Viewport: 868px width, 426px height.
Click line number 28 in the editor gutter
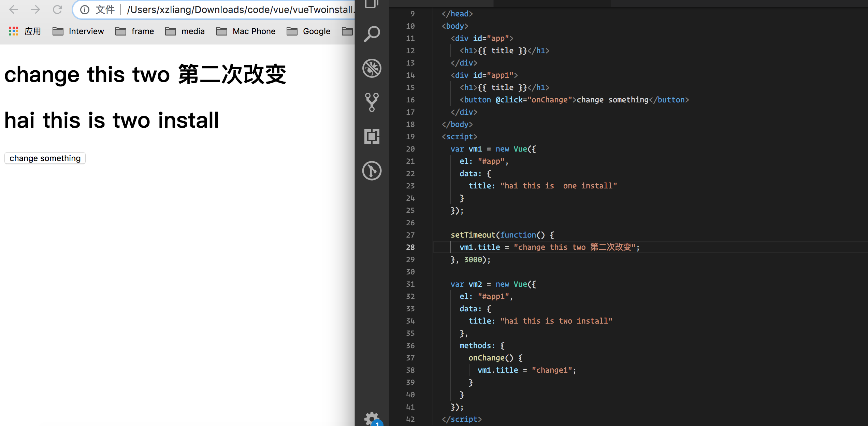[x=410, y=247]
